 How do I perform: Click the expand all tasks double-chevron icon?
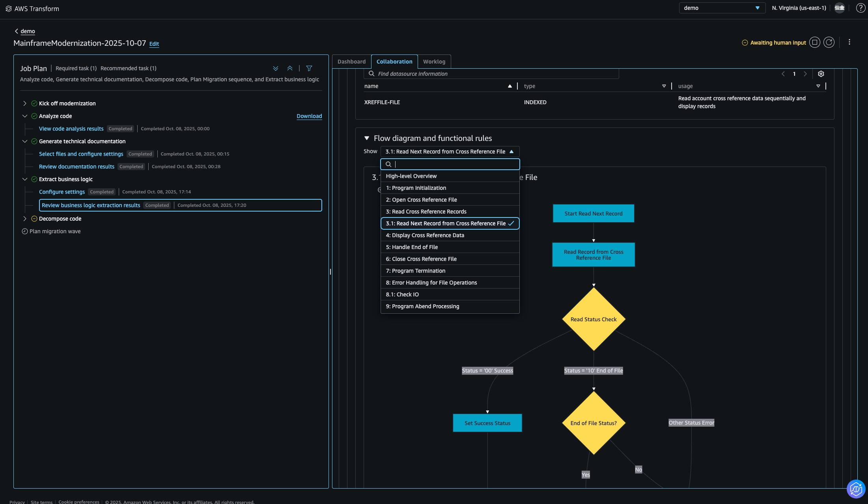point(276,68)
